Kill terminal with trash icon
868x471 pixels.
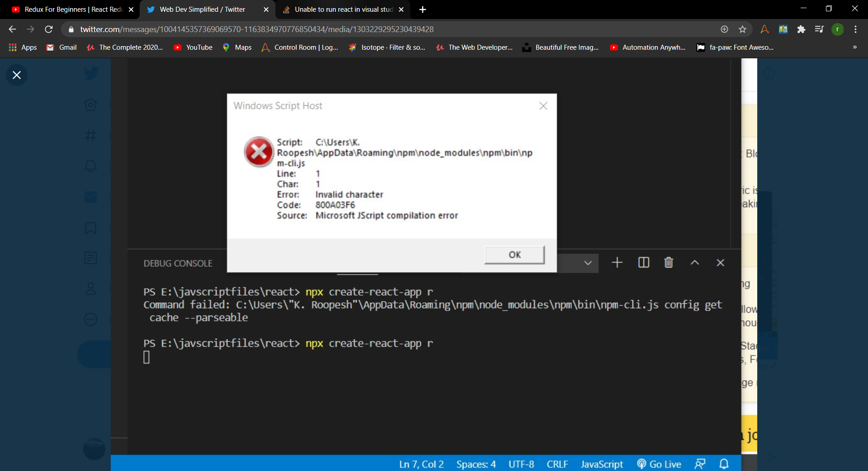click(x=669, y=263)
